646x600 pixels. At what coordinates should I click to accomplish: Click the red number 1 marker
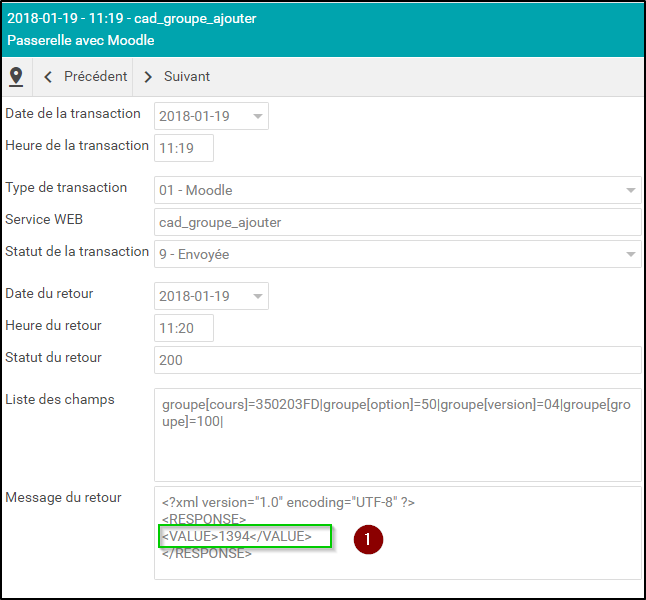(x=368, y=539)
